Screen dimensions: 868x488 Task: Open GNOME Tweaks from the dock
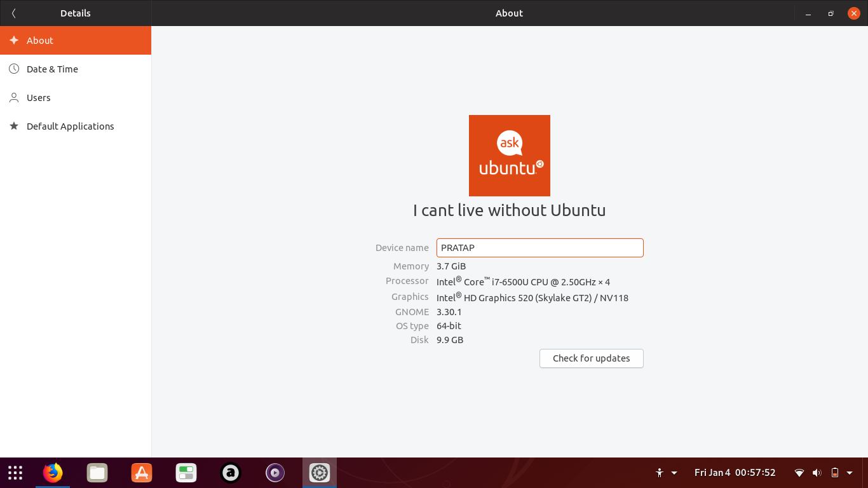pos(186,473)
